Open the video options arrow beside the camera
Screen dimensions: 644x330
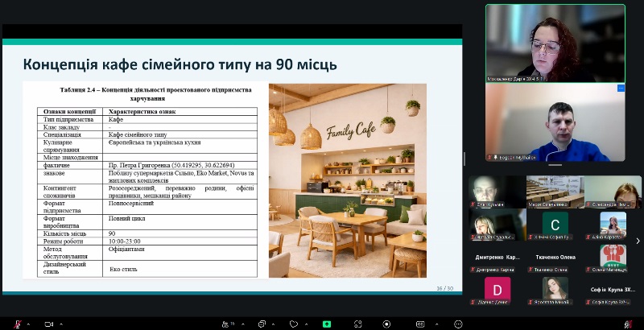click(61, 324)
